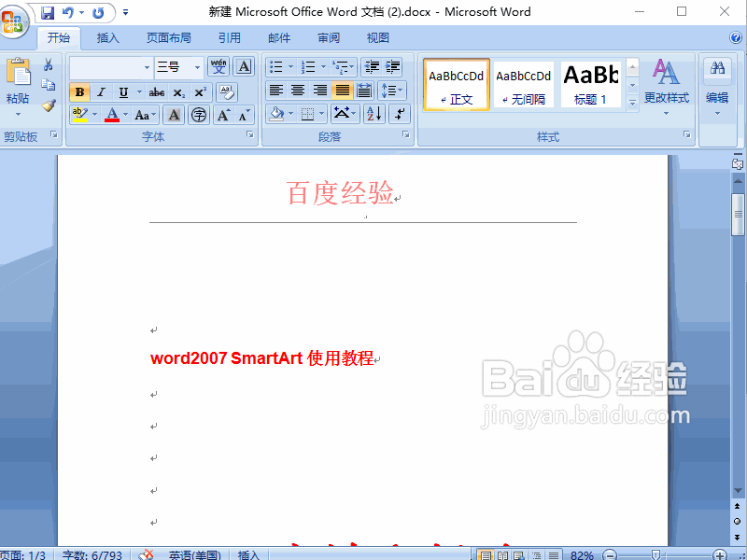Copy selection using the copy icon
This screenshot has height=560, width=747.
49,85
